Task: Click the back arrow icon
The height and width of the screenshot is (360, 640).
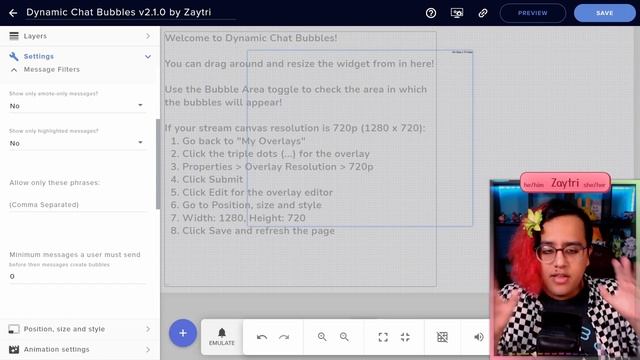Action: click(x=13, y=13)
